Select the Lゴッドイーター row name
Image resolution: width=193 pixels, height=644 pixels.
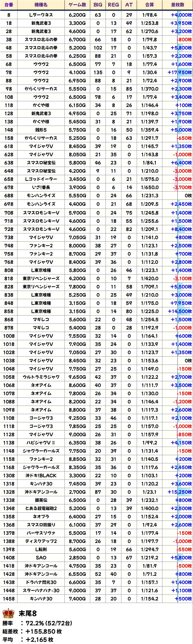pos(41,179)
